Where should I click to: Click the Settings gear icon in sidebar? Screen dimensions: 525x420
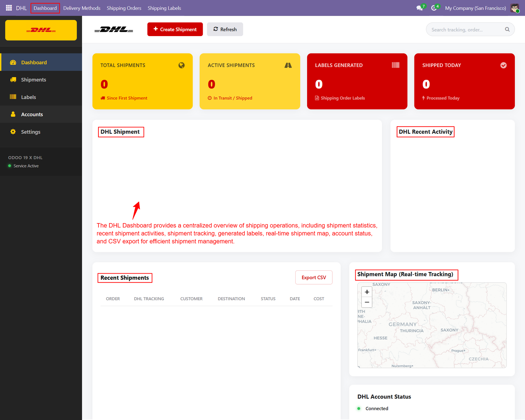[13, 132]
